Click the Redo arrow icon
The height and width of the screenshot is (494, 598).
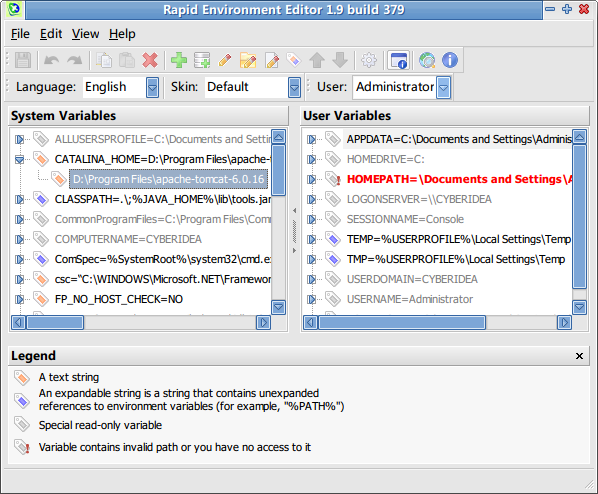pyautogui.click(x=74, y=60)
